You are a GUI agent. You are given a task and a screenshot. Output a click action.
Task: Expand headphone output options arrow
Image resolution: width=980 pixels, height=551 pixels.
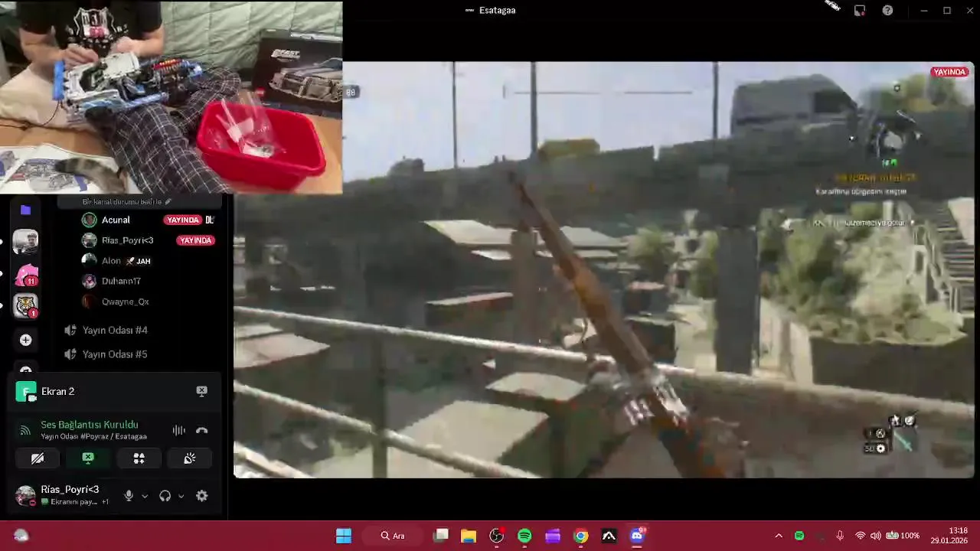181,496
